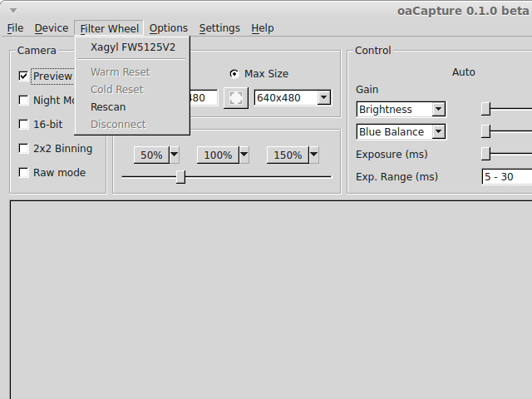Select Xagyl FW5125V2 filter wheel entry

pos(132,47)
